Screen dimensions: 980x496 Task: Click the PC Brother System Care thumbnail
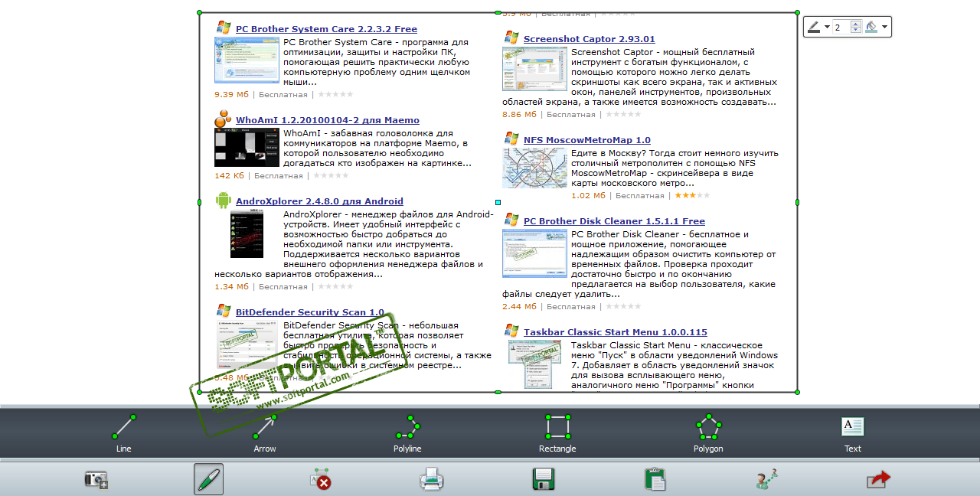click(247, 60)
